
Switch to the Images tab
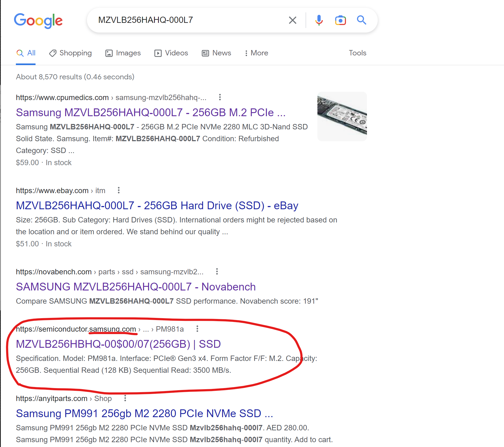coord(123,53)
